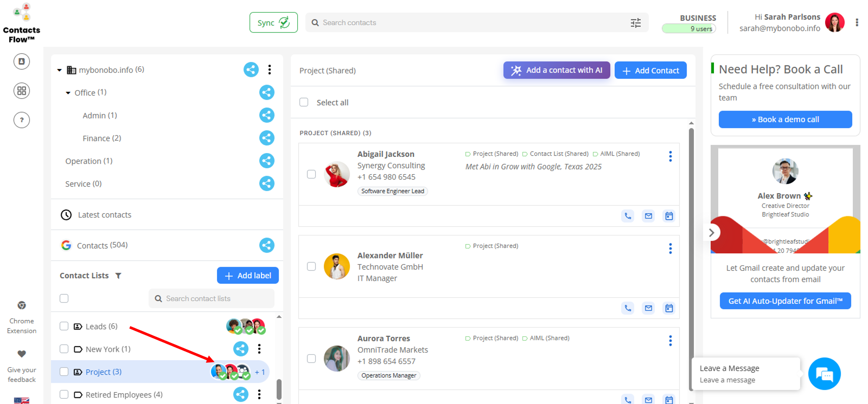Image resolution: width=868 pixels, height=404 pixels.
Task: Open search filter options in search bar
Action: (x=635, y=23)
